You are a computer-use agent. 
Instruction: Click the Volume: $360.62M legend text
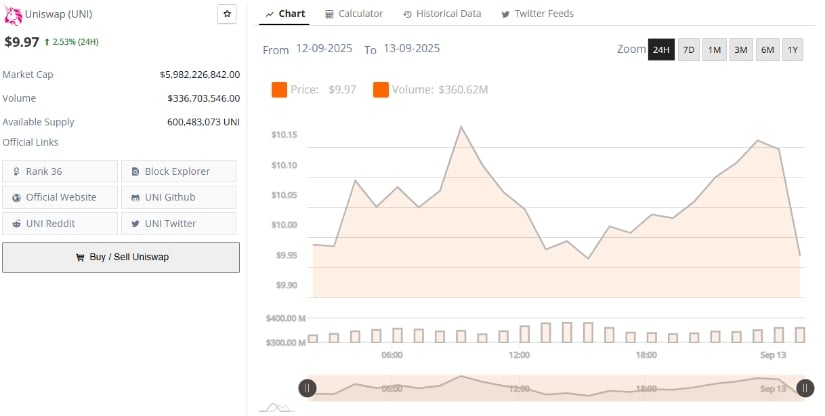[440, 90]
